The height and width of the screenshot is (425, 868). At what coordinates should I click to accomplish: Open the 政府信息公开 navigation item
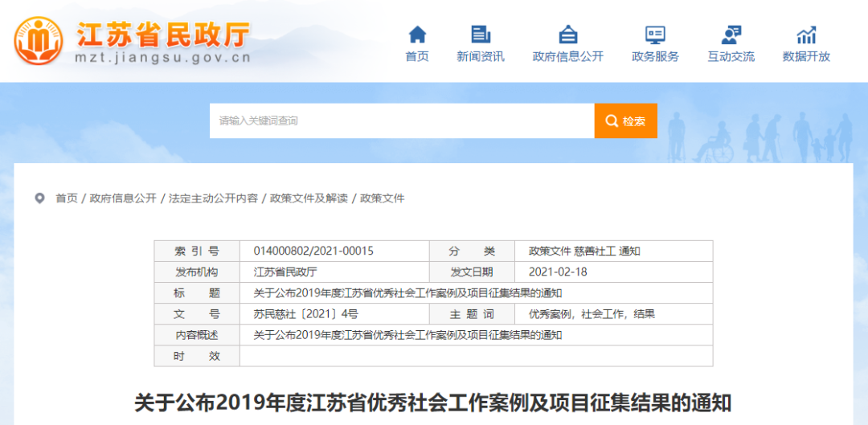coord(568,56)
